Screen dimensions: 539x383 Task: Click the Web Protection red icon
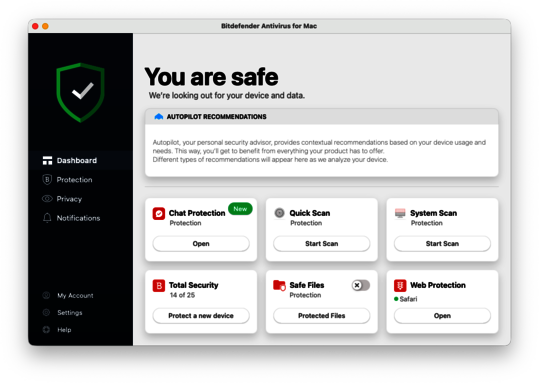(x=400, y=285)
